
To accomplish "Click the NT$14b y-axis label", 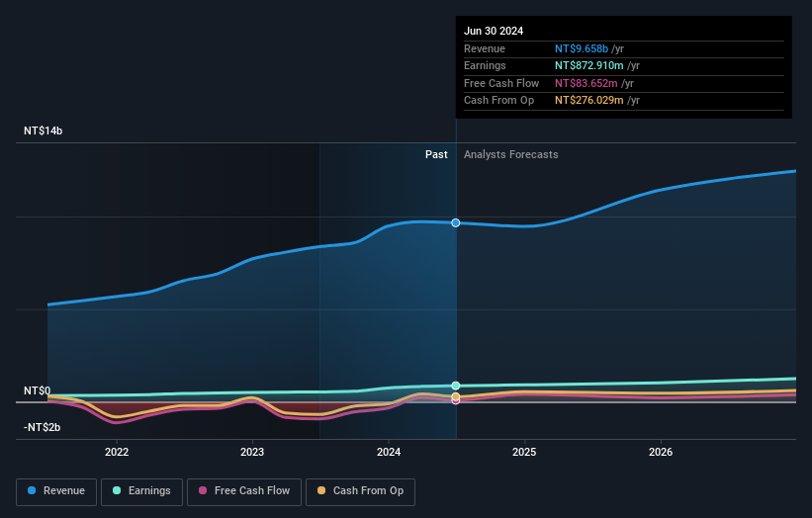I will pyautogui.click(x=43, y=130).
